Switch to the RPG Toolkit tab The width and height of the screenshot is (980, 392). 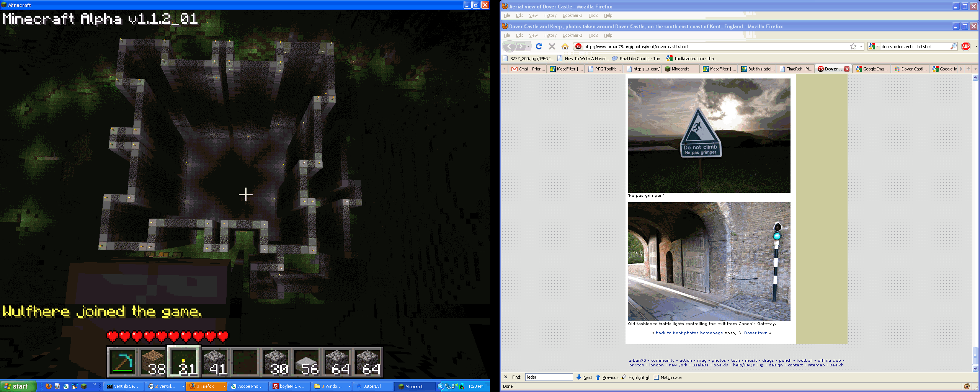(604, 69)
